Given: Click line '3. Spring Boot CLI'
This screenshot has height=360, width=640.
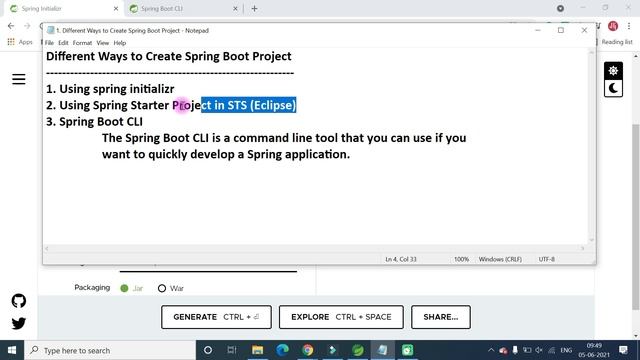Looking at the screenshot, I should (94, 122).
